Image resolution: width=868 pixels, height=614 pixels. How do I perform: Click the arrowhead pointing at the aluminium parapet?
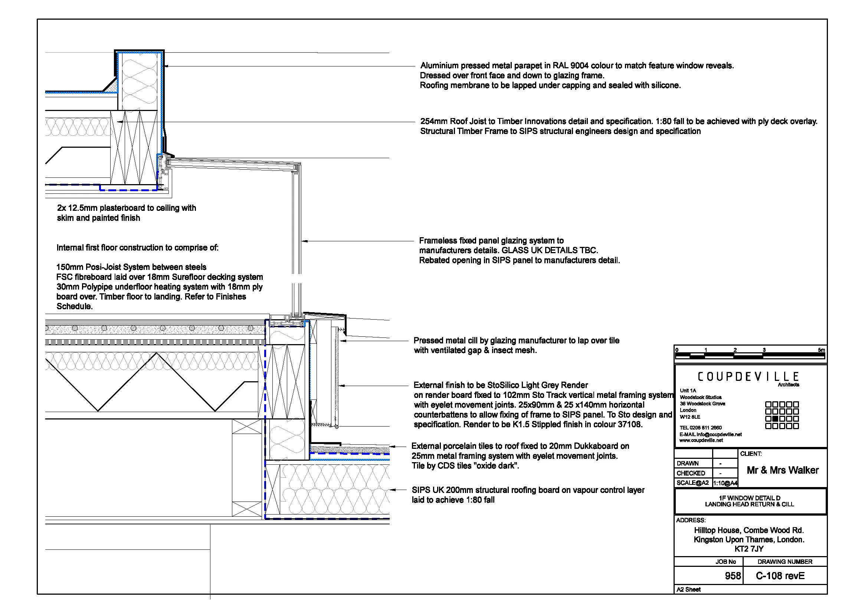(166, 66)
